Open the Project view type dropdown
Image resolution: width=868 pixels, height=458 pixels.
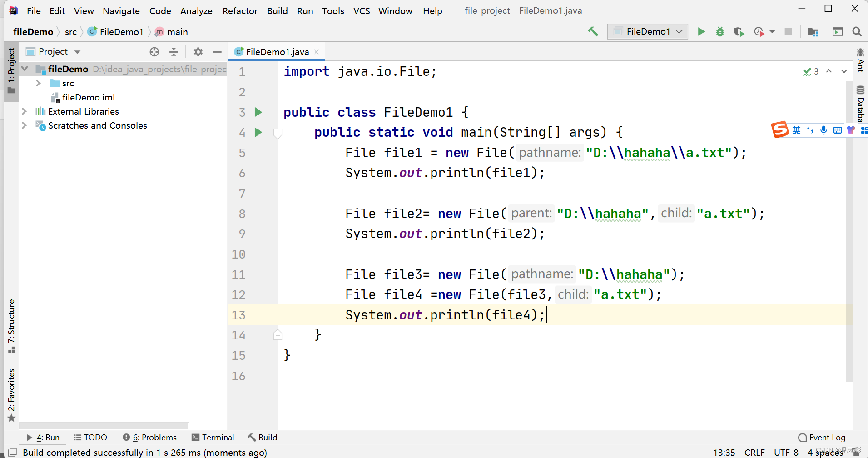[x=78, y=52]
